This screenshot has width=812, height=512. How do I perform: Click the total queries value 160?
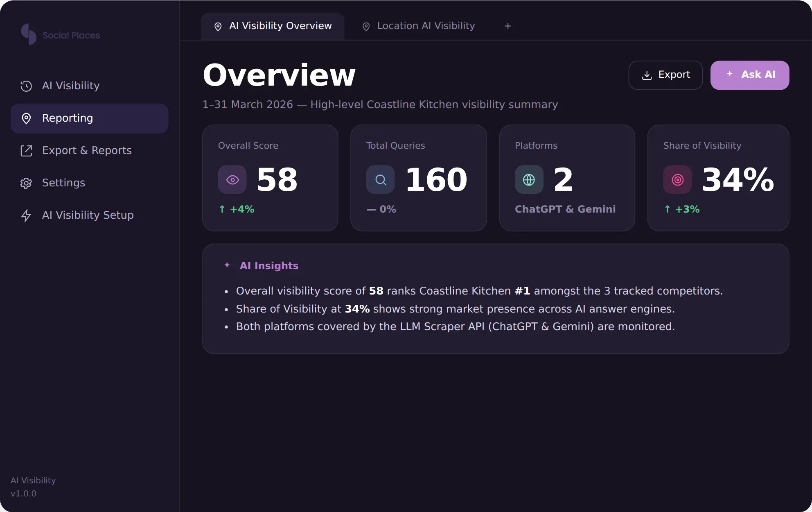pos(436,180)
